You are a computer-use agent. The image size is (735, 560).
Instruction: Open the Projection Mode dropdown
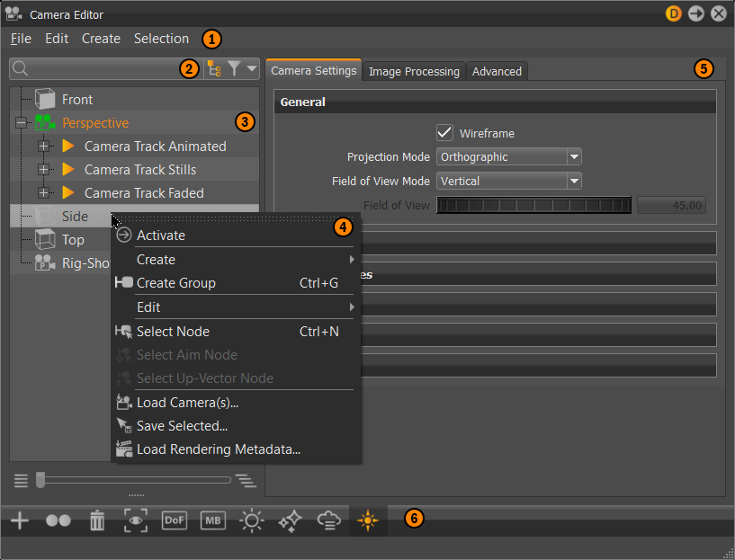[508, 157]
